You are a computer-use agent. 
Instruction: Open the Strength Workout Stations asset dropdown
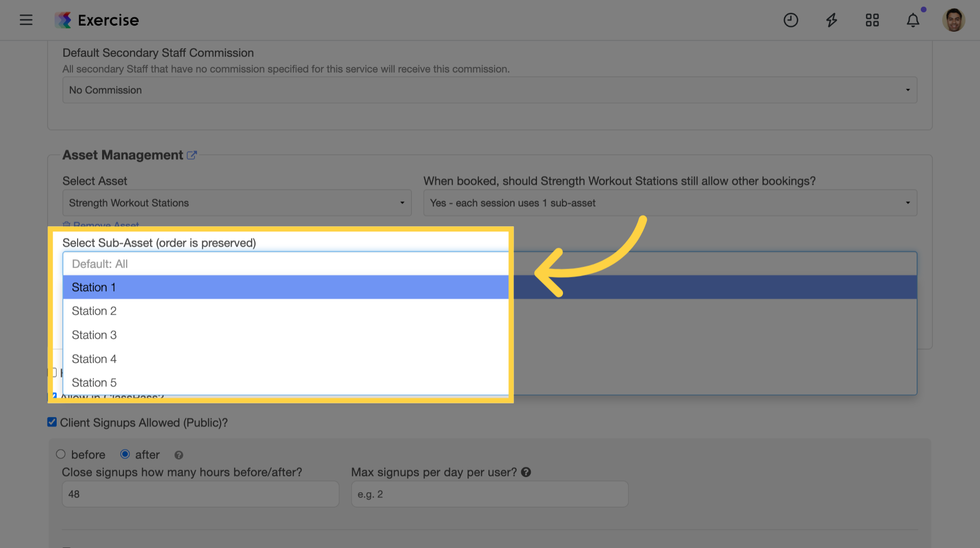(x=237, y=203)
